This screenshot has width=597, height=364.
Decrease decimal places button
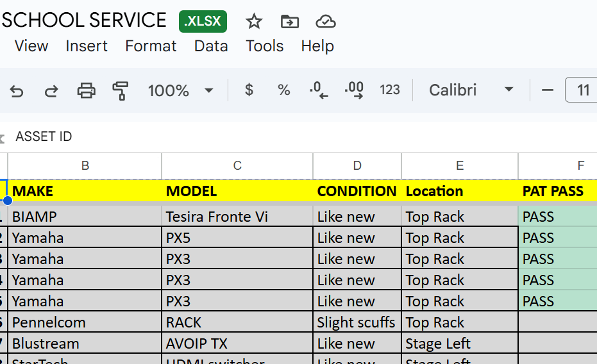coord(319,90)
